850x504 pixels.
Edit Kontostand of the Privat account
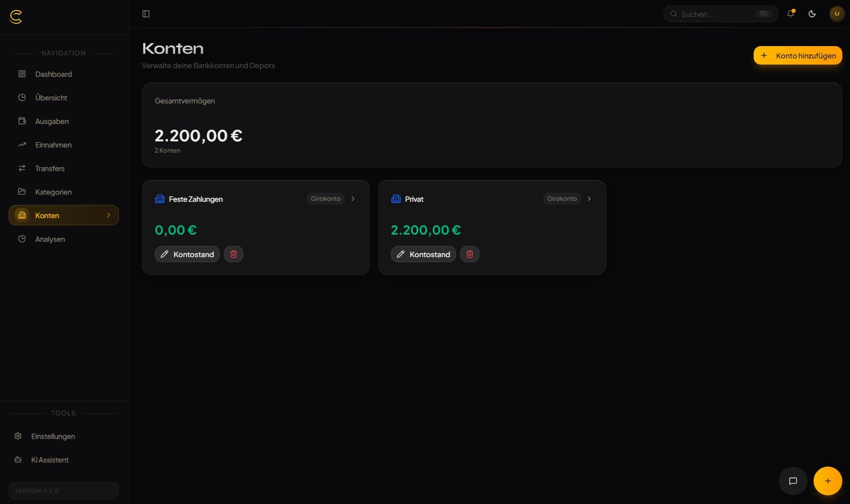click(423, 254)
